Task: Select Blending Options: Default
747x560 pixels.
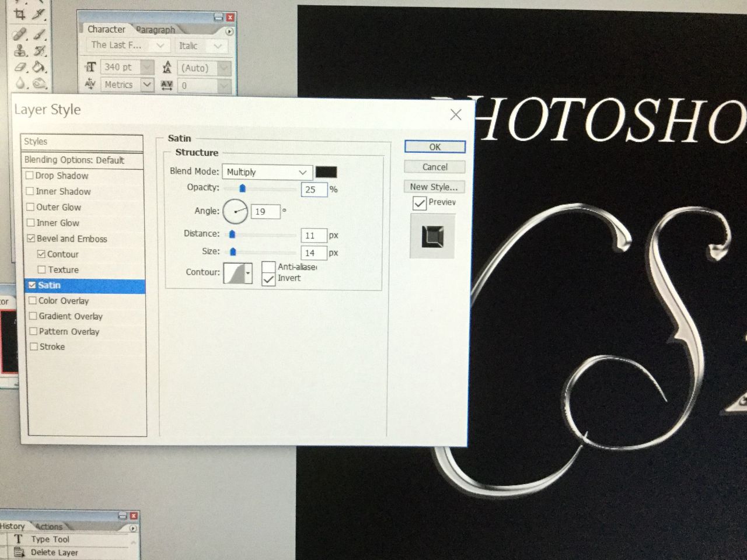Action: tap(82, 160)
